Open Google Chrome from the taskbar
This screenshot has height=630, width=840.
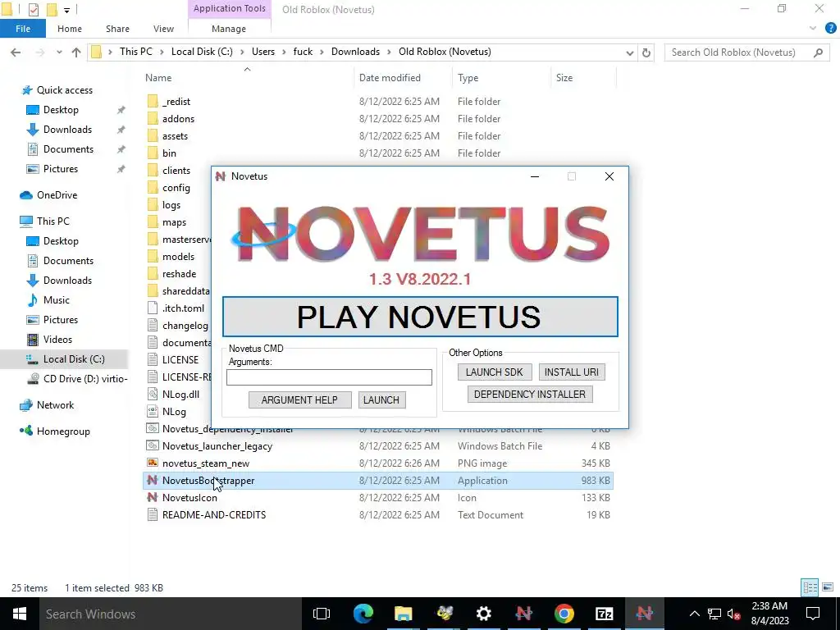(x=564, y=614)
